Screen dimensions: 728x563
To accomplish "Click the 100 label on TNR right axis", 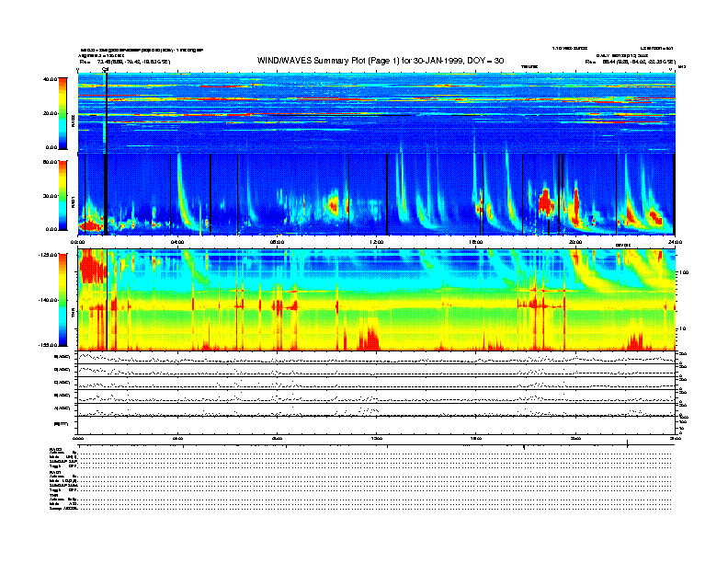I will point(684,272).
